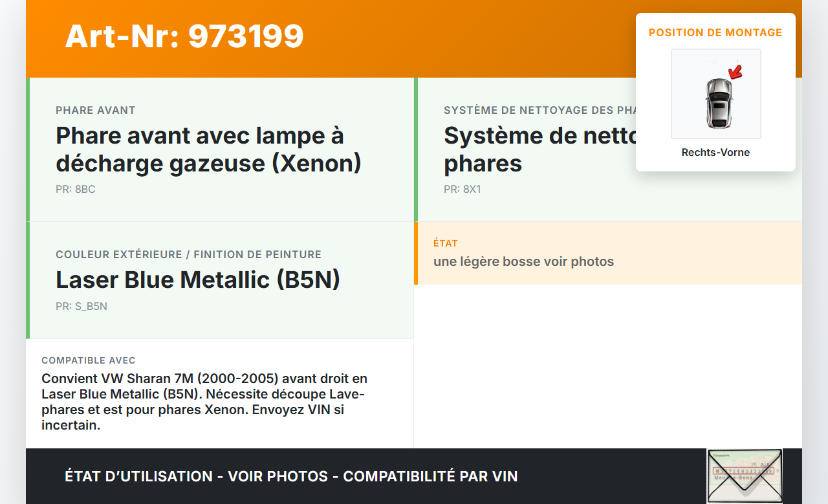The width and height of the screenshot is (828, 504).
Task: Click the red arrow pointing at car
Action: [x=735, y=72]
